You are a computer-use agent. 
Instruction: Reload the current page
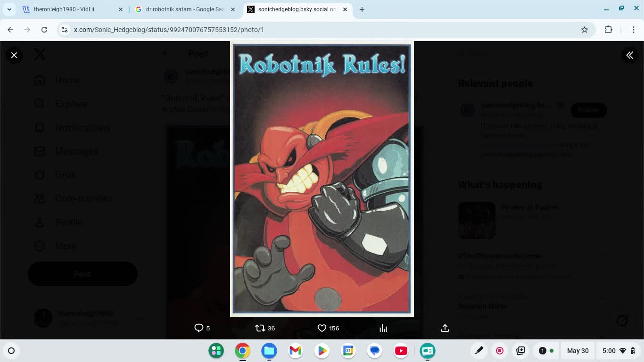(x=44, y=30)
